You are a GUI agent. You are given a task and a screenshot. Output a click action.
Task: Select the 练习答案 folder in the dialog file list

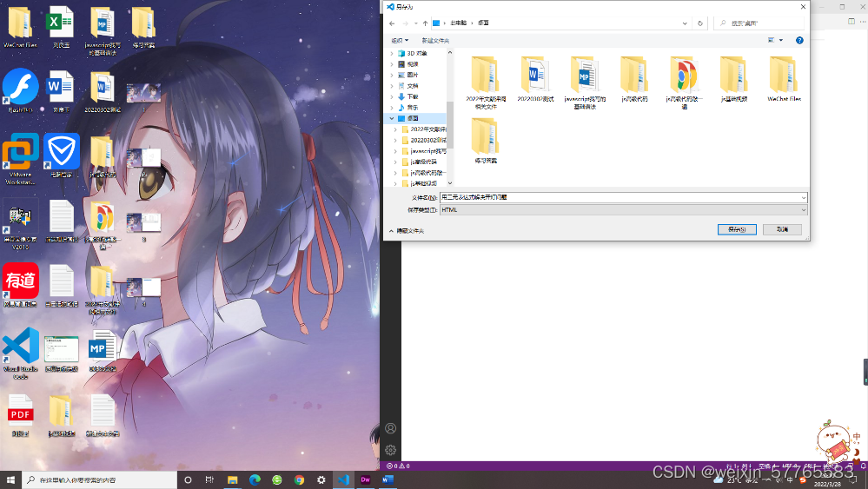[486, 141]
